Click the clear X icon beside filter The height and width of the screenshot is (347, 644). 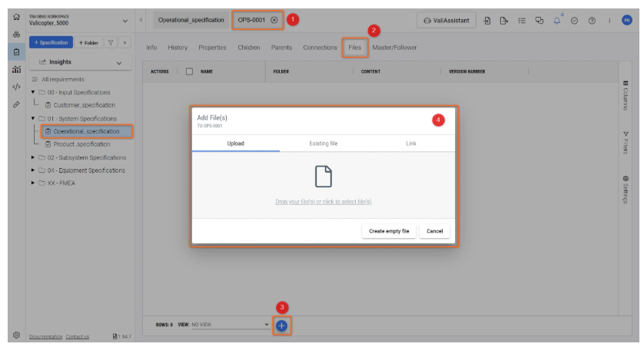tap(124, 43)
